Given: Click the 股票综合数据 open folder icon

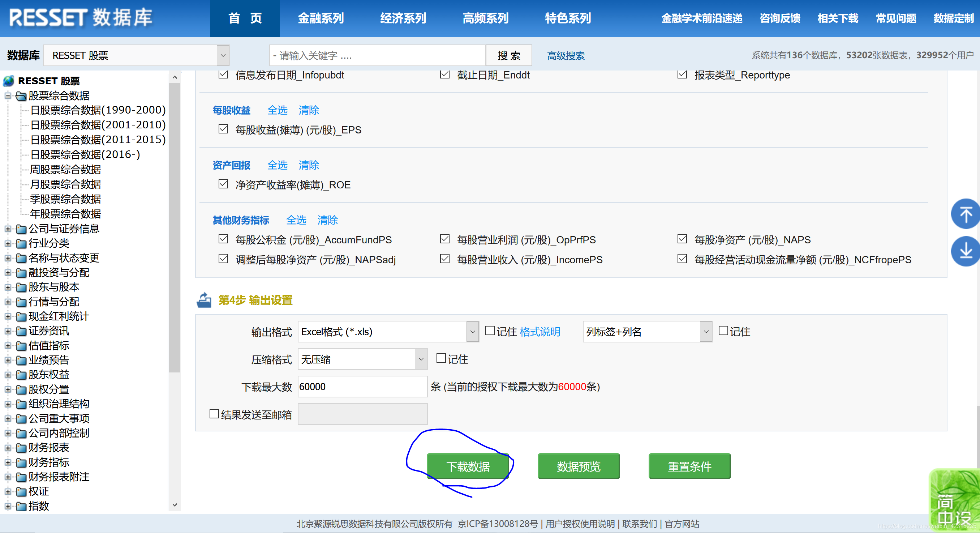Looking at the screenshot, I should click(21, 95).
